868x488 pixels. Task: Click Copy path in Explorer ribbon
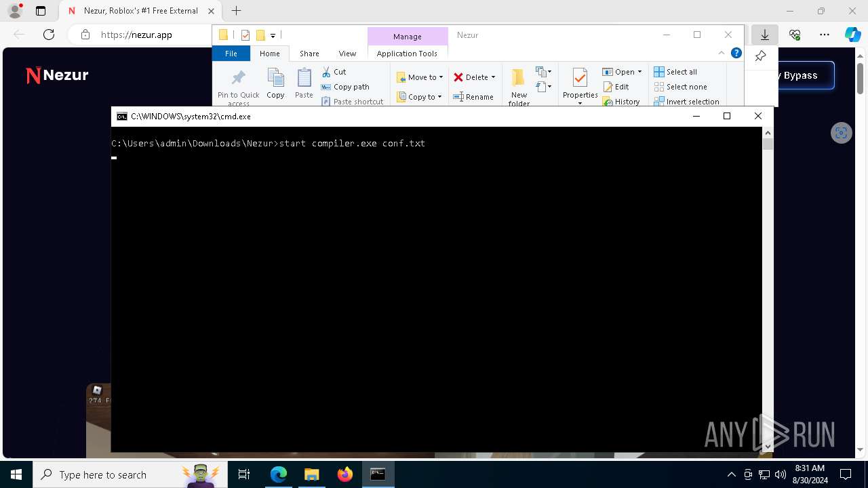click(345, 87)
